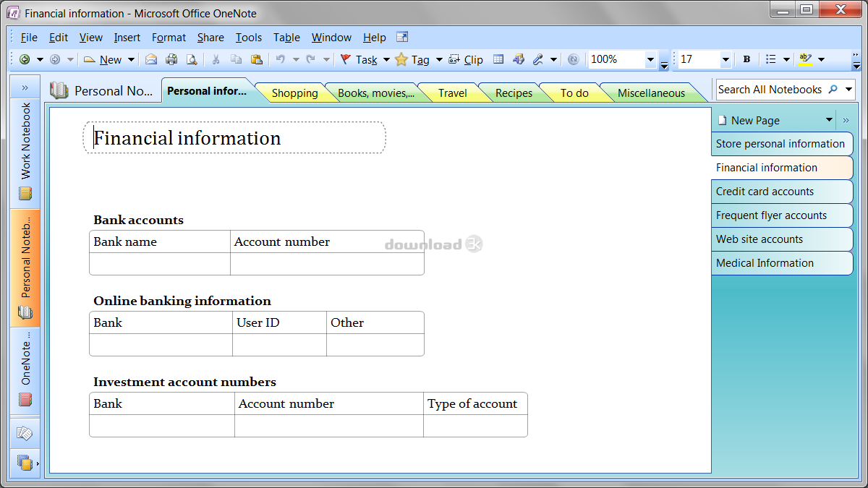The image size is (868, 488).
Task: Click the Print icon in the toolbar
Action: (x=171, y=60)
